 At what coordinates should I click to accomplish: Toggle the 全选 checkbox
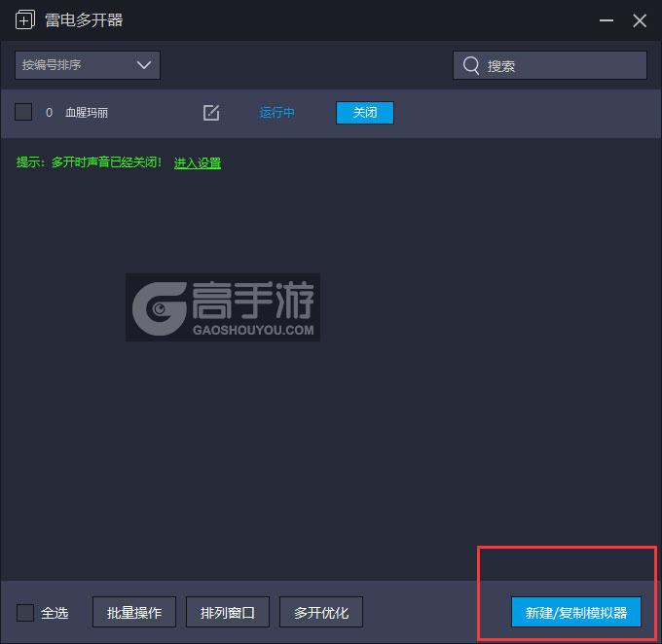point(25,612)
